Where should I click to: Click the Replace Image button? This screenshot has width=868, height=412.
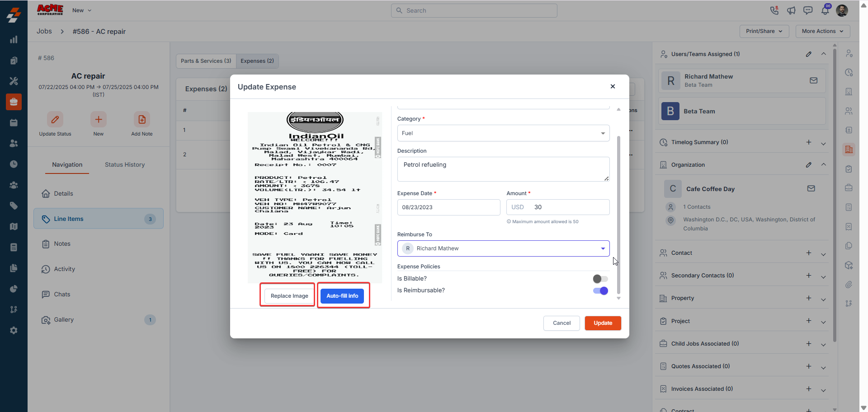(289, 296)
